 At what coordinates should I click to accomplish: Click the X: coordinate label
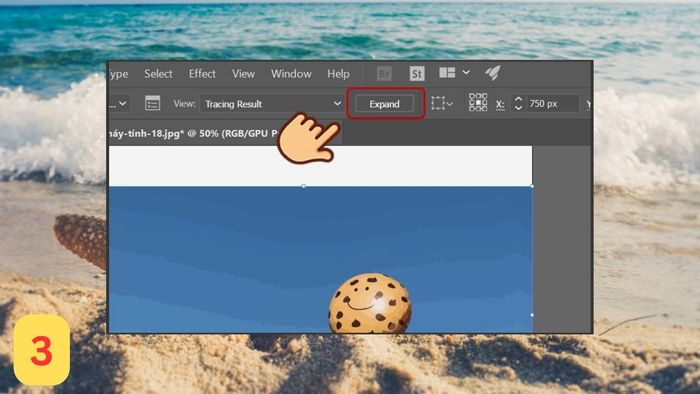click(500, 104)
